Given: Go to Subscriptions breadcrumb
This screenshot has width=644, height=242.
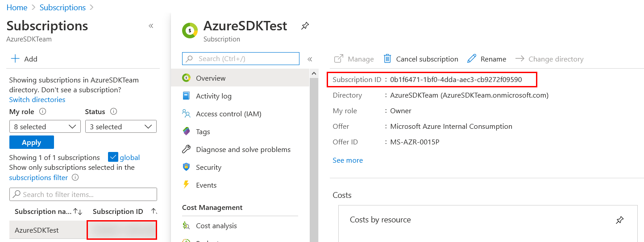Looking at the screenshot, I should pyautogui.click(x=62, y=8).
